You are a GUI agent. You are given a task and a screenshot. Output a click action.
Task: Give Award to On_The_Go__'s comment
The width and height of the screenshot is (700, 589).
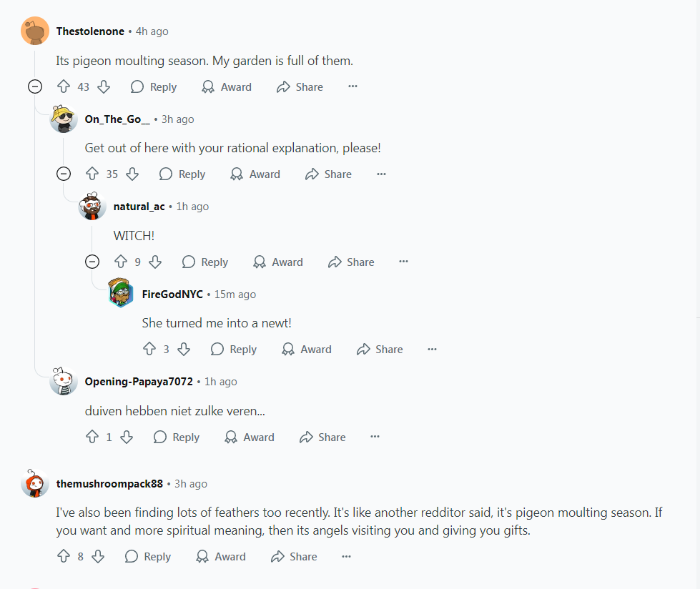[x=255, y=174]
